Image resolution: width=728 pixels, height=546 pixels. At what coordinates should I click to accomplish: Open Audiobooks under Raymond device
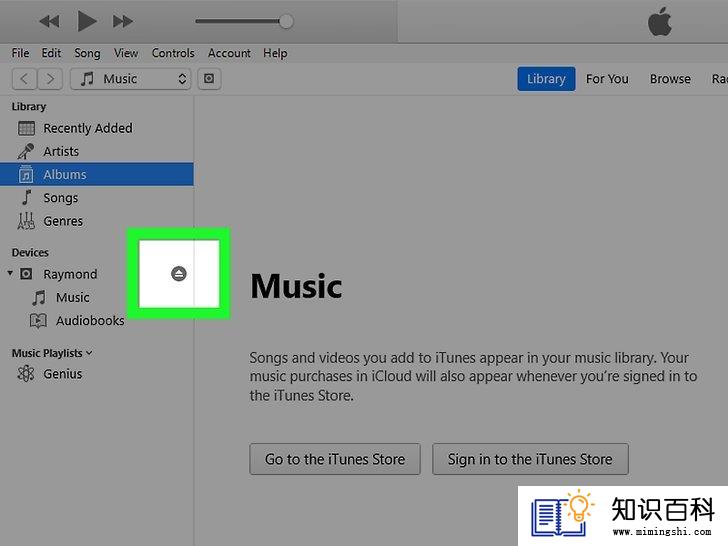click(90, 320)
